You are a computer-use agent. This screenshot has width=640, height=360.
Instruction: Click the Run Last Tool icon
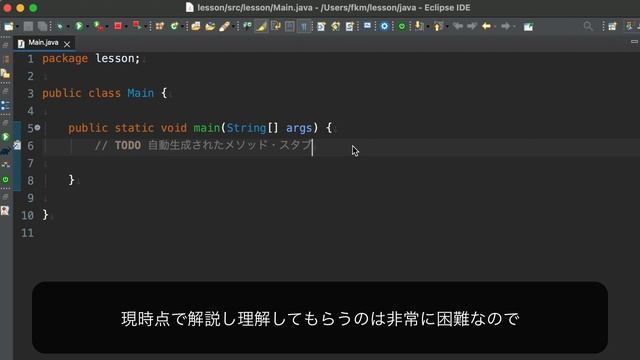(x=137, y=26)
